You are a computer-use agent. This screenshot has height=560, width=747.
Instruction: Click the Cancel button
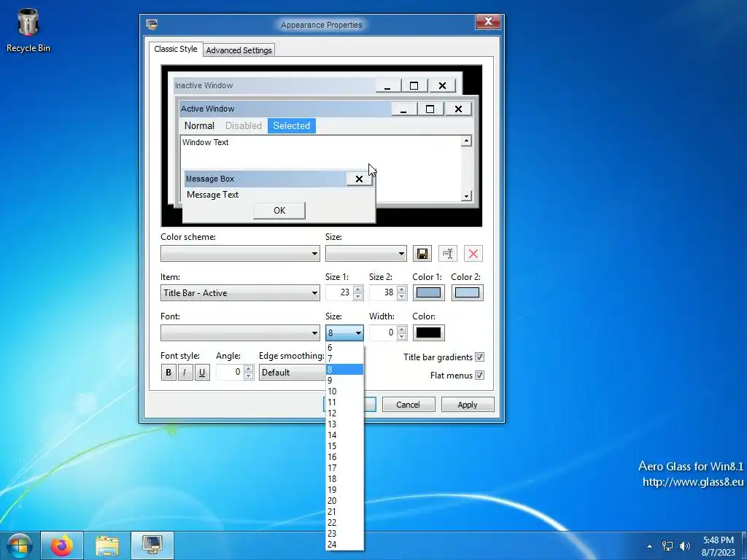point(409,404)
